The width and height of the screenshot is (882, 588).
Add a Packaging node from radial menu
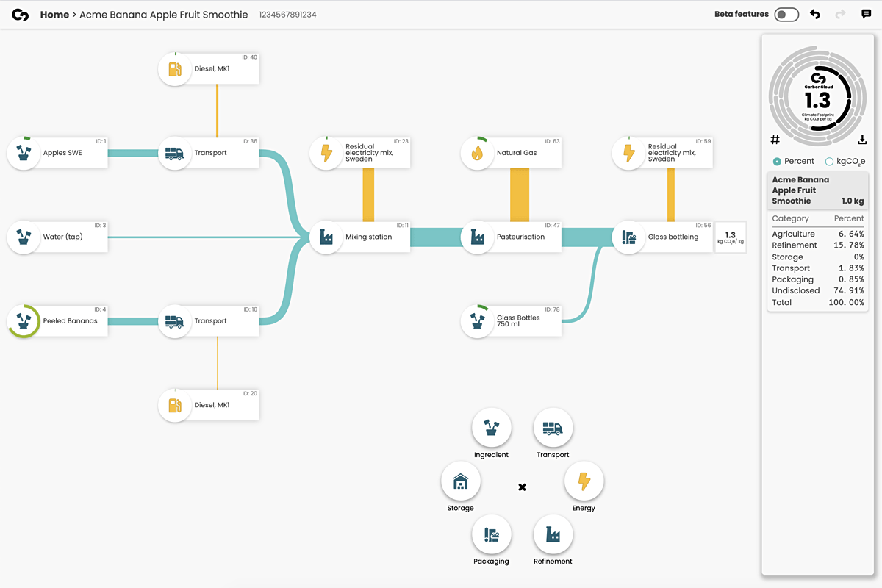491,534
